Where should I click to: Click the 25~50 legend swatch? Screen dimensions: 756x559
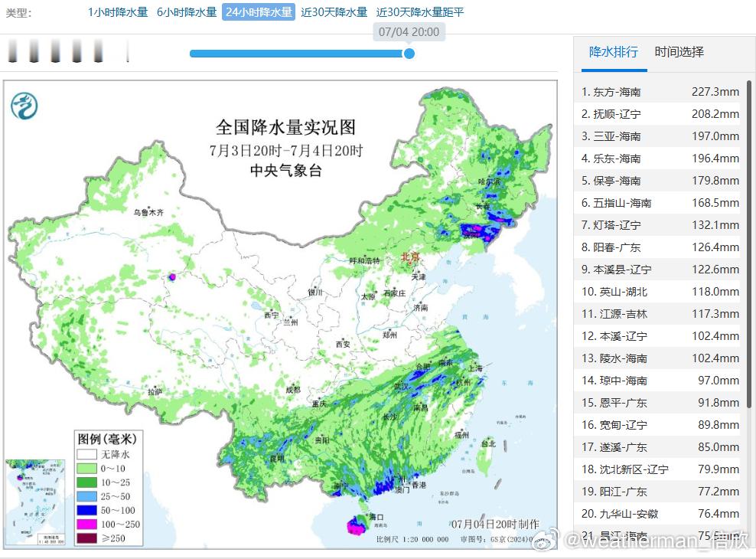(x=86, y=496)
